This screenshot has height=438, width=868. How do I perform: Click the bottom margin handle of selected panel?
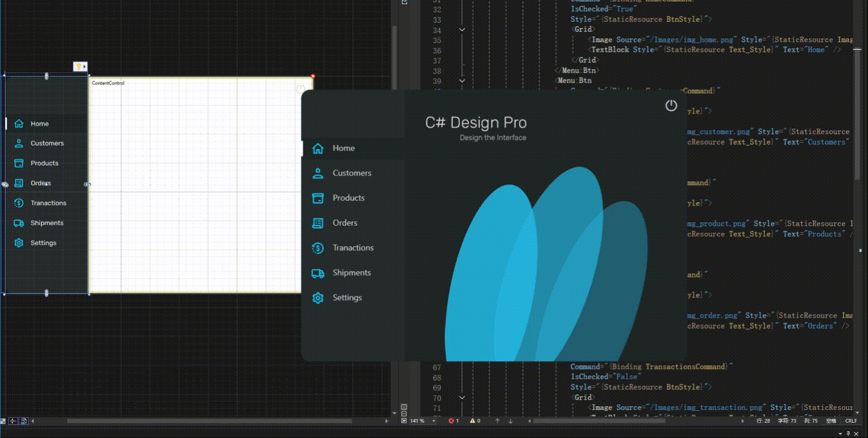(x=46, y=293)
